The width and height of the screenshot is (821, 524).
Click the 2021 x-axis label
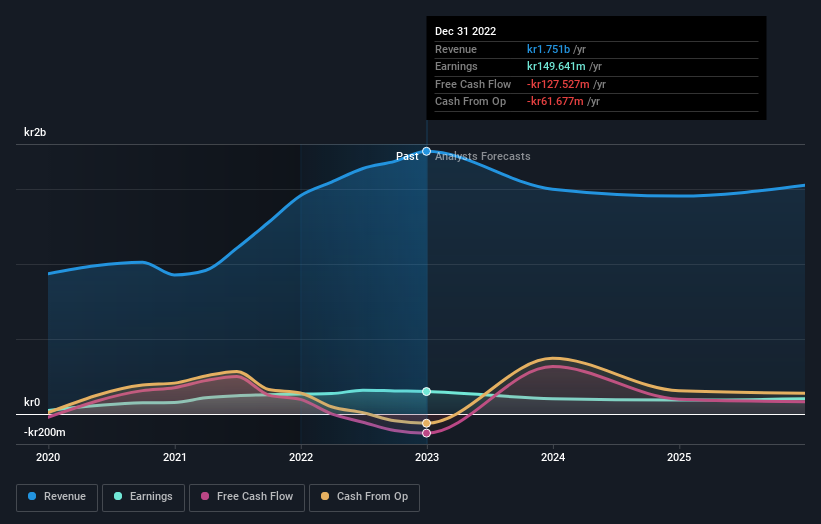tap(174, 458)
